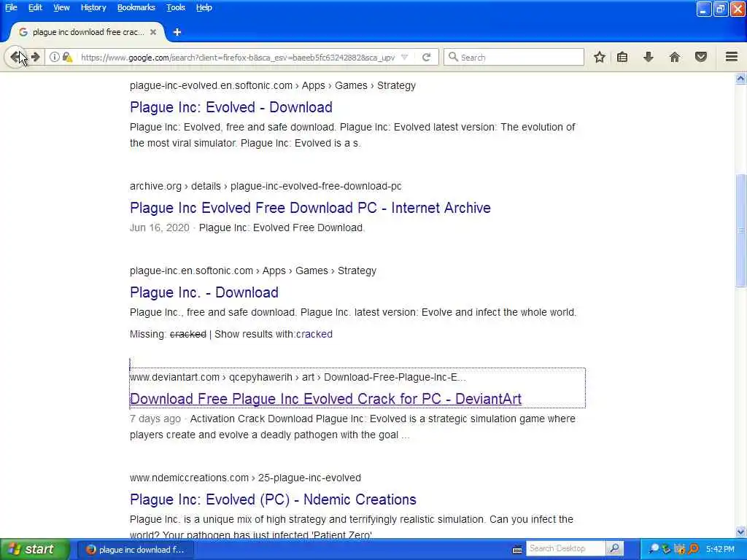Open a new tab with the plus icon

pyautogui.click(x=177, y=32)
